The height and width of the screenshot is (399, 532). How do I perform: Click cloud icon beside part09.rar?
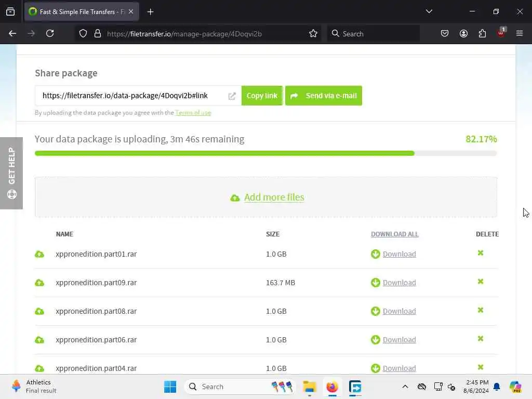coord(39,283)
